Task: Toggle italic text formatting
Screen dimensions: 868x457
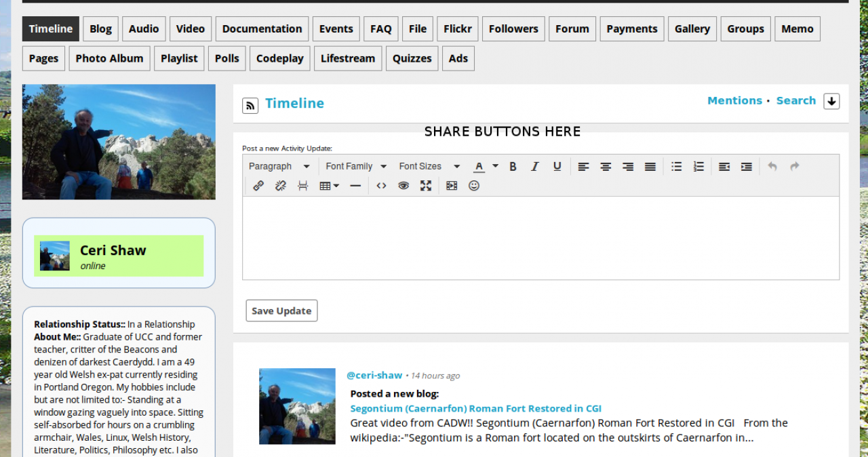Action: coord(535,167)
